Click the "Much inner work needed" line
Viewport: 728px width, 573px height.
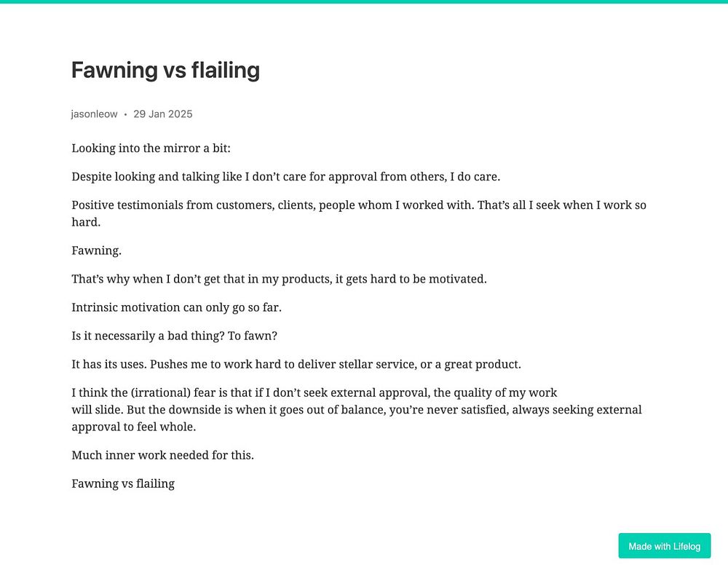point(162,455)
